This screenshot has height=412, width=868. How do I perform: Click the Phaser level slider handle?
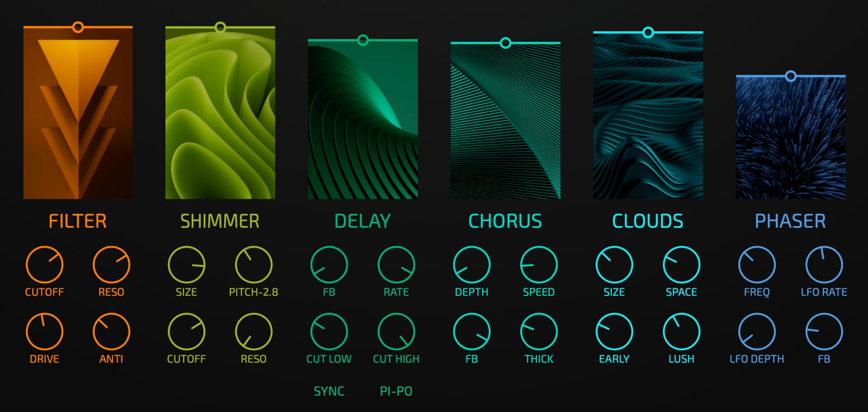coord(790,76)
